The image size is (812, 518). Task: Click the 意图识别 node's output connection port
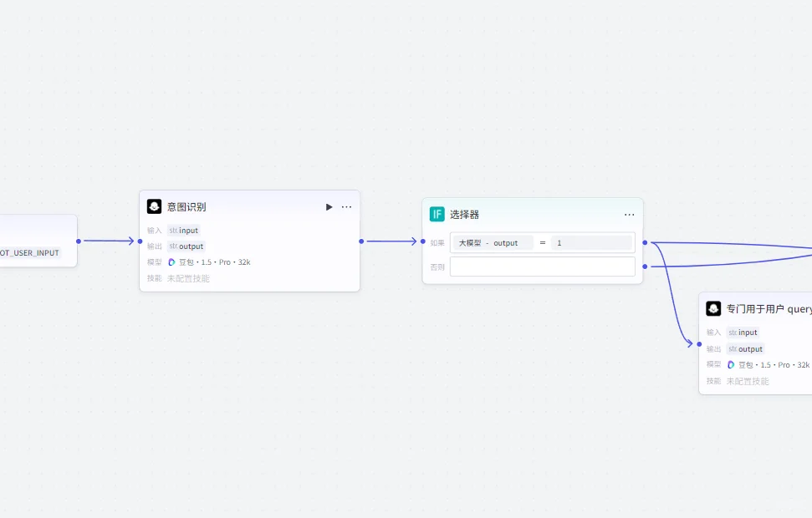tap(361, 241)
